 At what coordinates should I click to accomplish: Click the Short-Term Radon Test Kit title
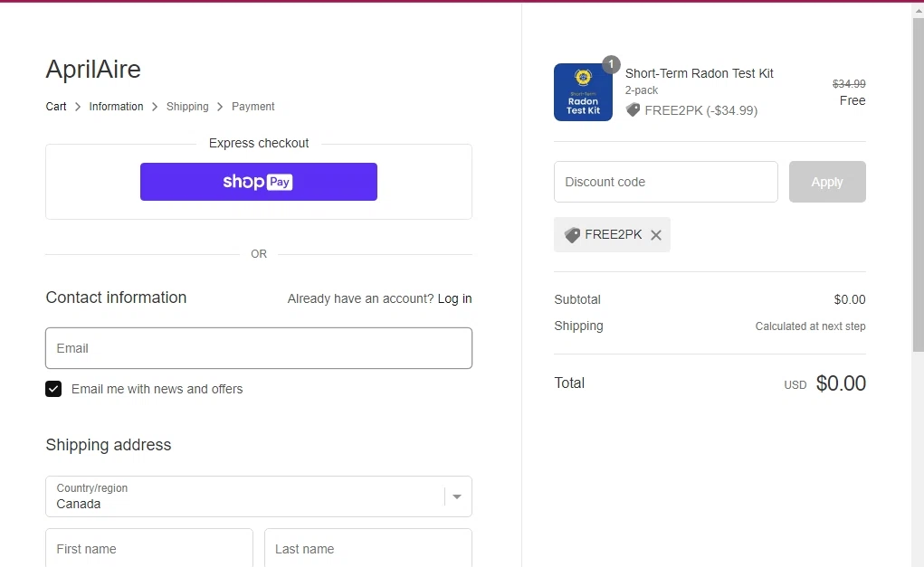(699, 73)
